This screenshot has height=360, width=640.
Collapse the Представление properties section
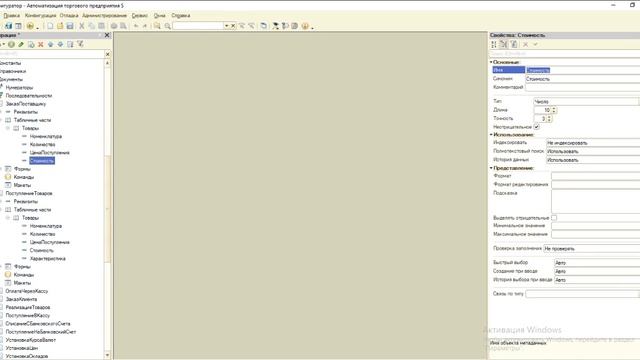491,168
